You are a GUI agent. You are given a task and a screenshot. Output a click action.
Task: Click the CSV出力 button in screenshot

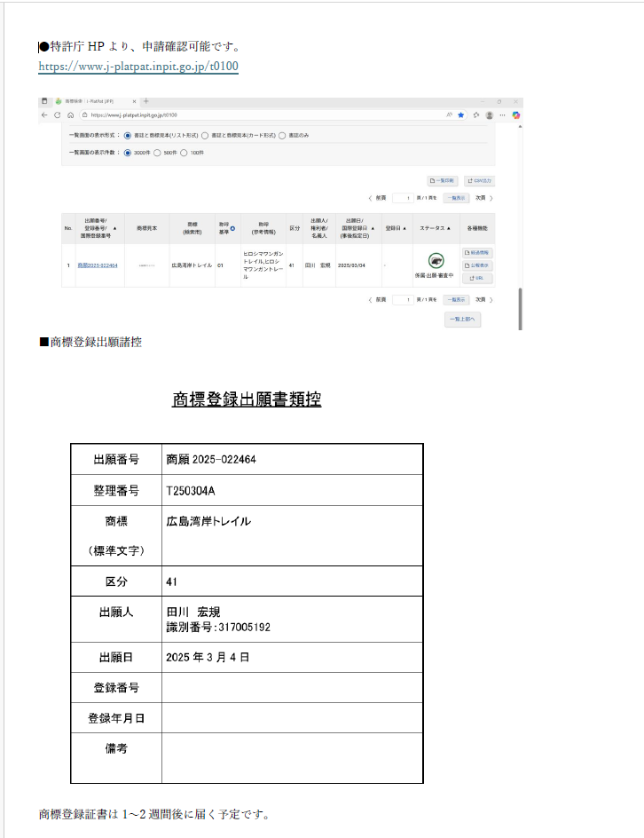(x=479, y=180)
